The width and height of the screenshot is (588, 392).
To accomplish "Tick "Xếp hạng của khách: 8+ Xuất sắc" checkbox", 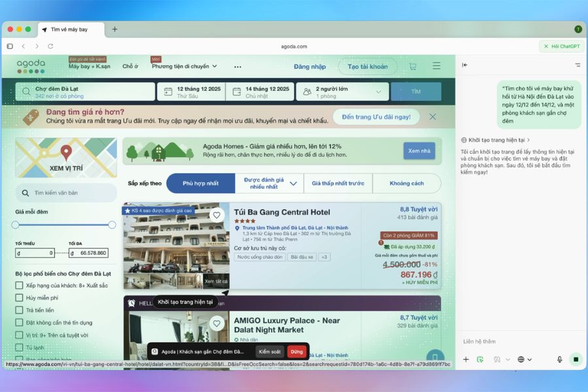I will click(x=20, y=286).
